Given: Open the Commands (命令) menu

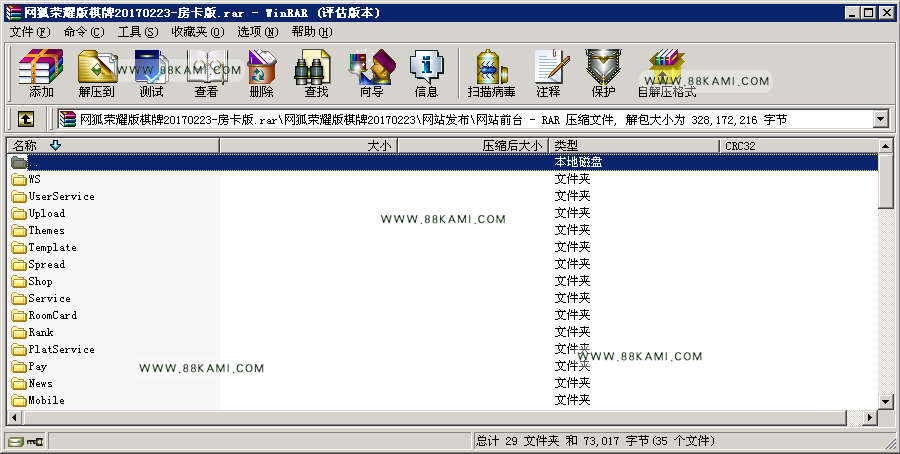Looking at the screenshot, I should pos(84,32).
